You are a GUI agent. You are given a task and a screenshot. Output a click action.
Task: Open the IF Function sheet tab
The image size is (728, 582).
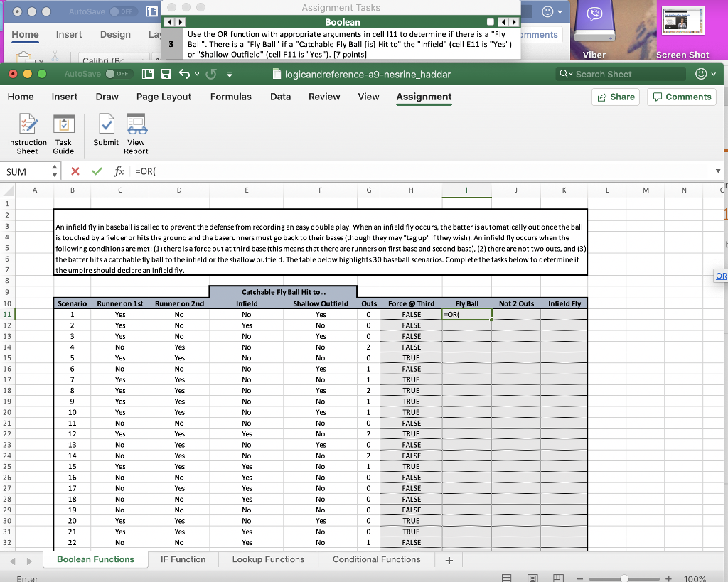click(x=183, y=559)
